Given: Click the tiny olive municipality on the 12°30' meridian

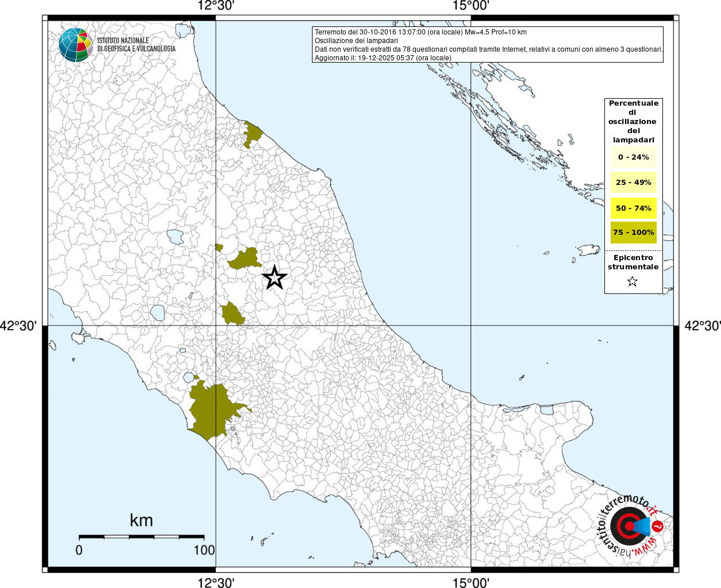Looking at the screenshot, I should click(219, 247).
